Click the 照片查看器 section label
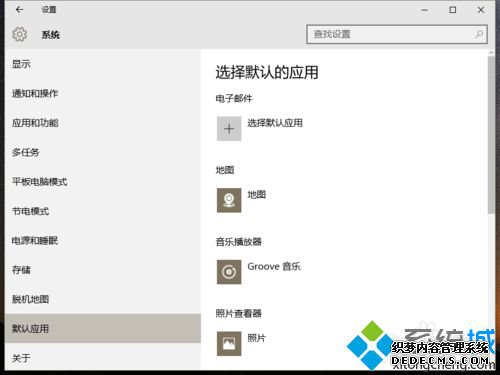500x375 pixels. (x=239, y=313)
